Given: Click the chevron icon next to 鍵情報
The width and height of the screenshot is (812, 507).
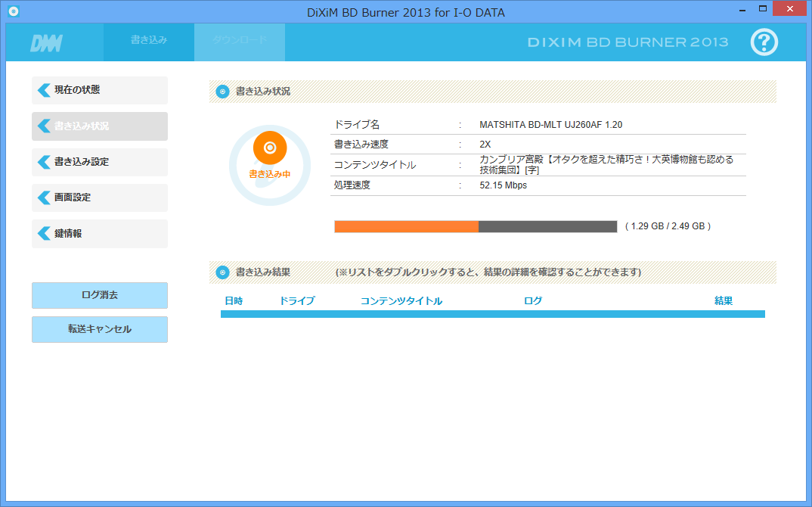Looking at the screenshot, I should (44, 234).
